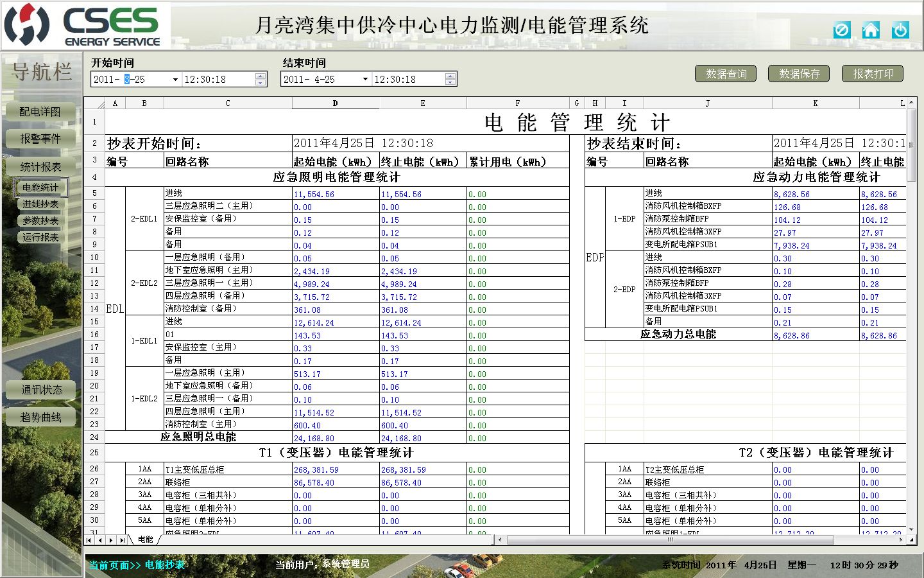Image resolution: width=924 pixels, height=578 pixels.
Task: Open the 趋势曲线 navigation item
Action: point(40,417)
